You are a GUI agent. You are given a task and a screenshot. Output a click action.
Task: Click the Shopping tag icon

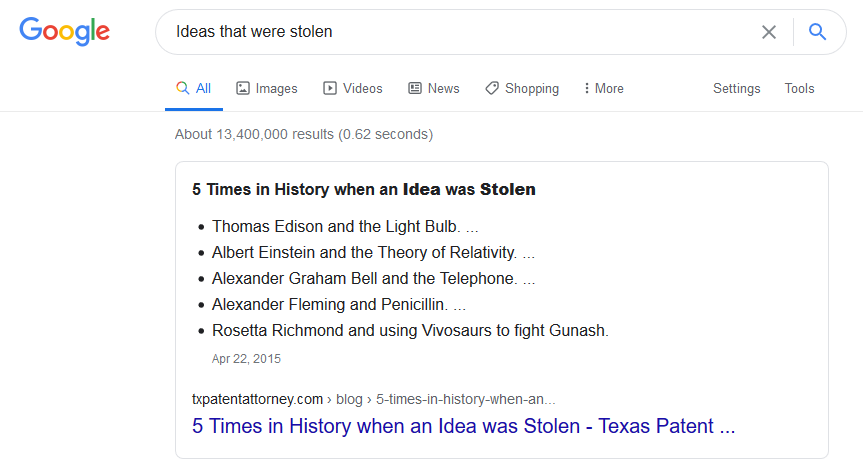[492, 88]
